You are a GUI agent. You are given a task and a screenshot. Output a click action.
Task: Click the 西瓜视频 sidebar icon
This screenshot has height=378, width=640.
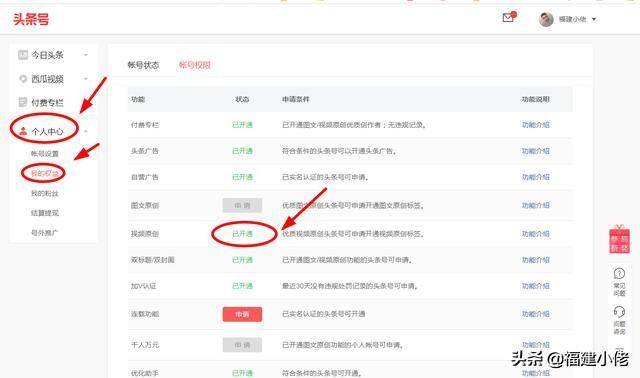[23, 78]
